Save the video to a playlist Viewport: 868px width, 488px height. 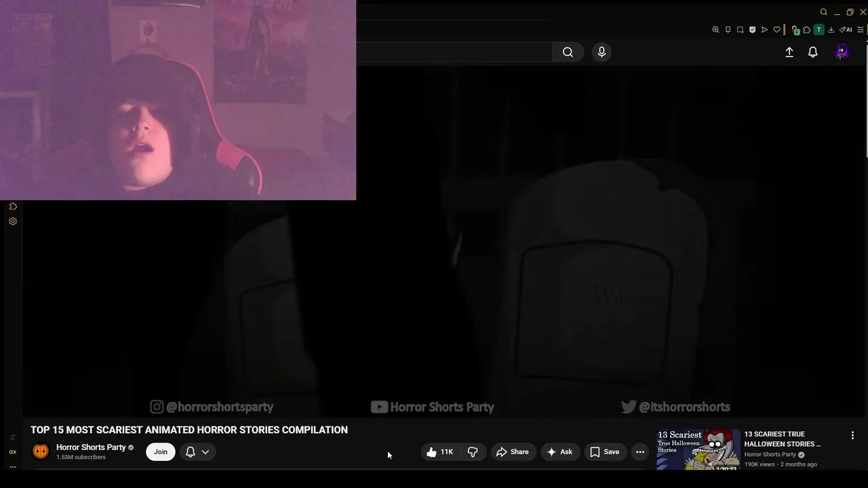604,452
